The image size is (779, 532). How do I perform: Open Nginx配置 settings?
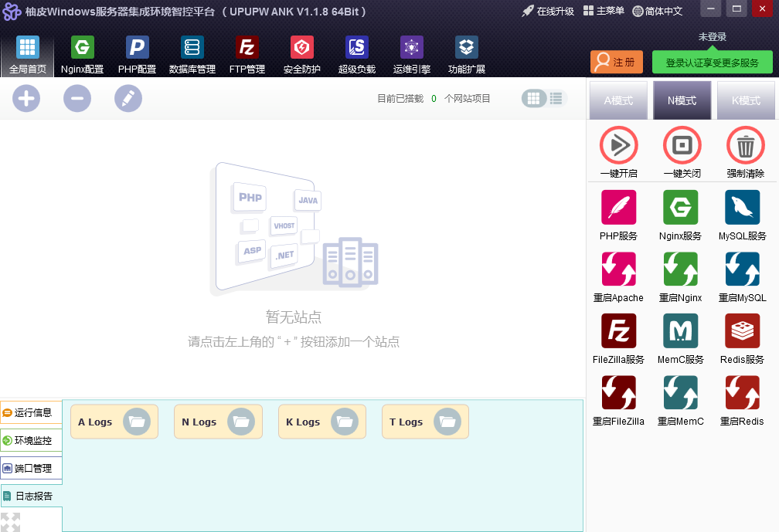click(x=82, y=55)
